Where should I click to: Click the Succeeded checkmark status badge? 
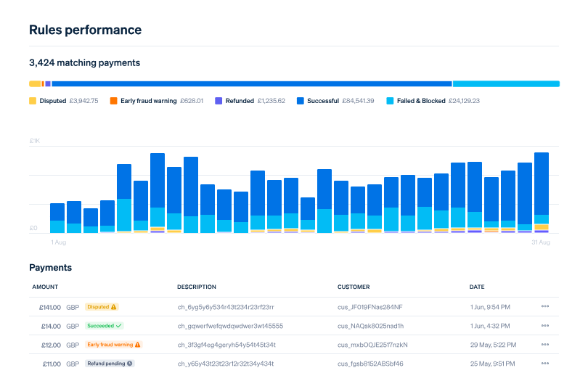coord(105,326)
